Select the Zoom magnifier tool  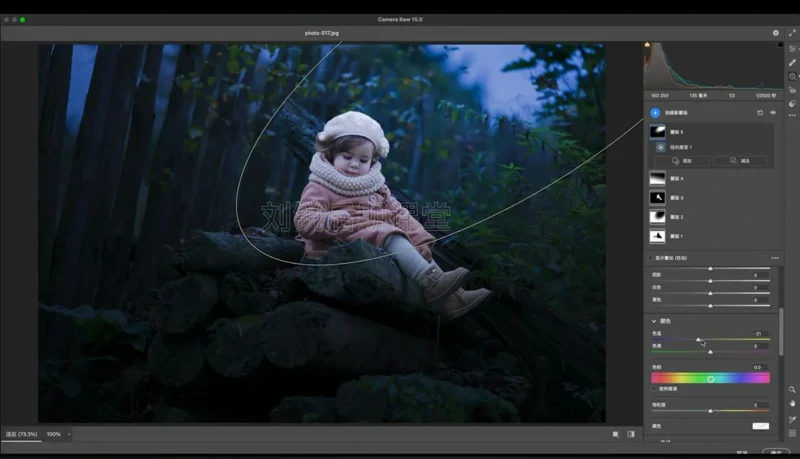[792, 390]
